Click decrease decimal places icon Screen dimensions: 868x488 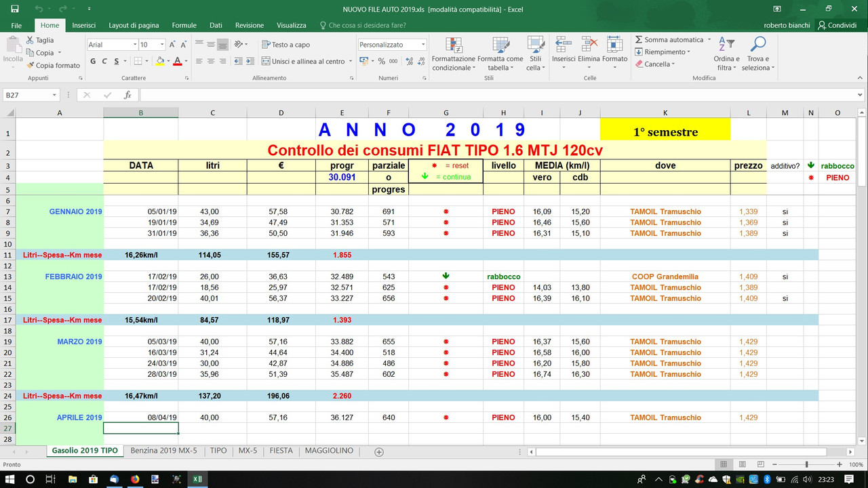[420, 61]
